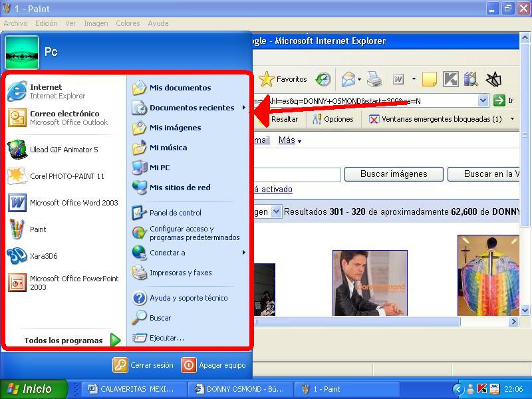Launch Microsoft Office Word 2003
The width and height of the screenshot is (532, 399).
(63, 203)
